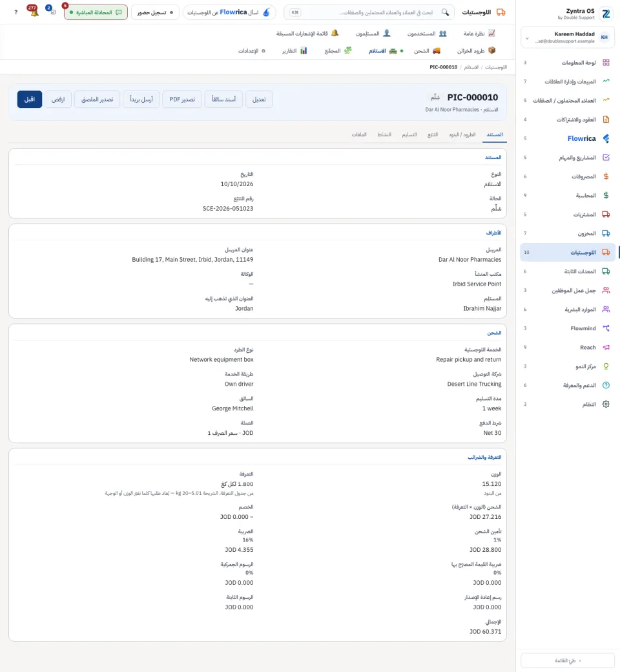Open the Dashboard grid icon in sidebar
The image size is (620, 672).
coord(606,63)
